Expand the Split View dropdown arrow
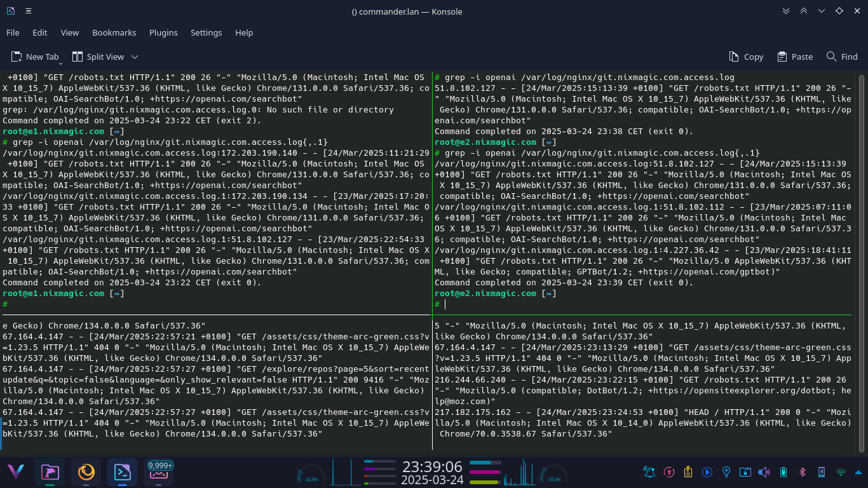Image resolution: width=868 pixels, height=488 pixels. pyautogui.click(x=135, y=57)
